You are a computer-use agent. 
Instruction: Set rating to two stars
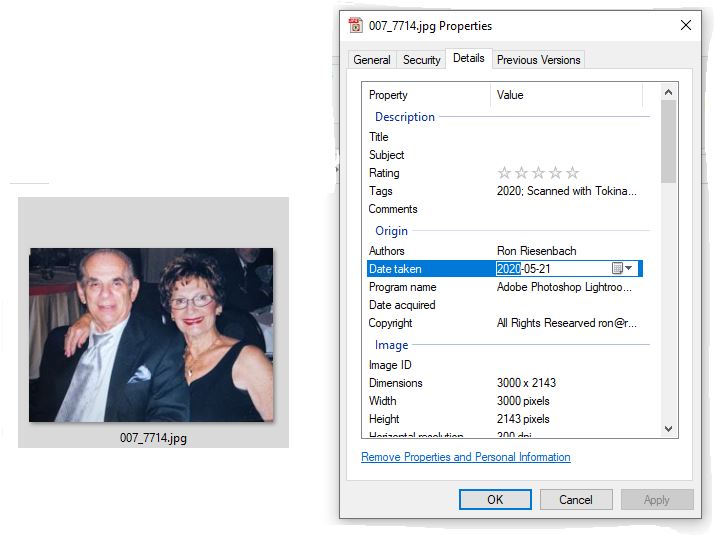point(521,173)
